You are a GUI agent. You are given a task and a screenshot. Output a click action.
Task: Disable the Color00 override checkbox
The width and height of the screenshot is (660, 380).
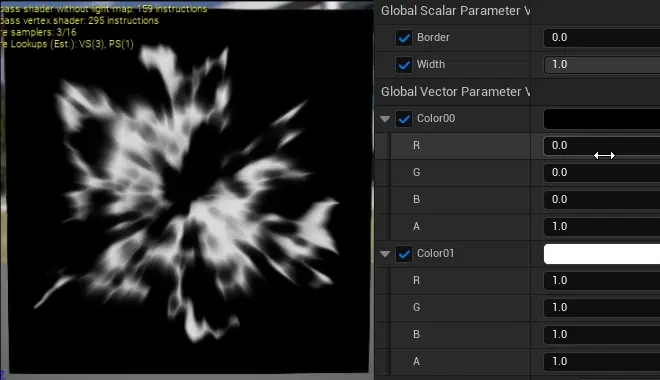pos(404,119)
